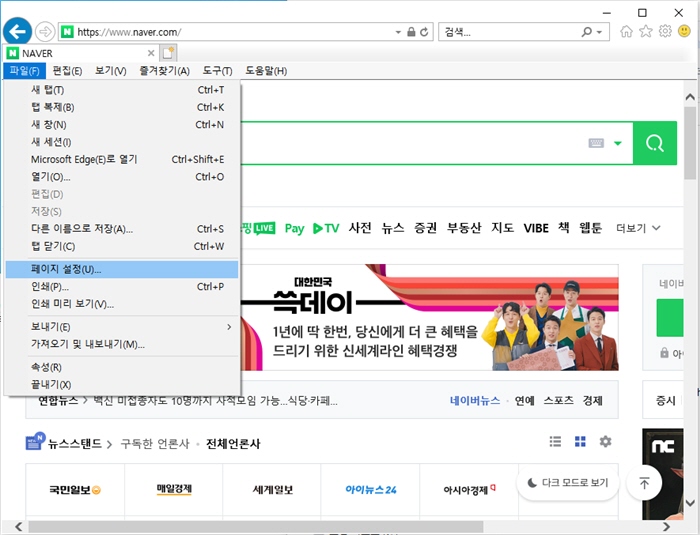Click the magnifier icon in browser search box
700x535 pixels.
pos(587,32)
